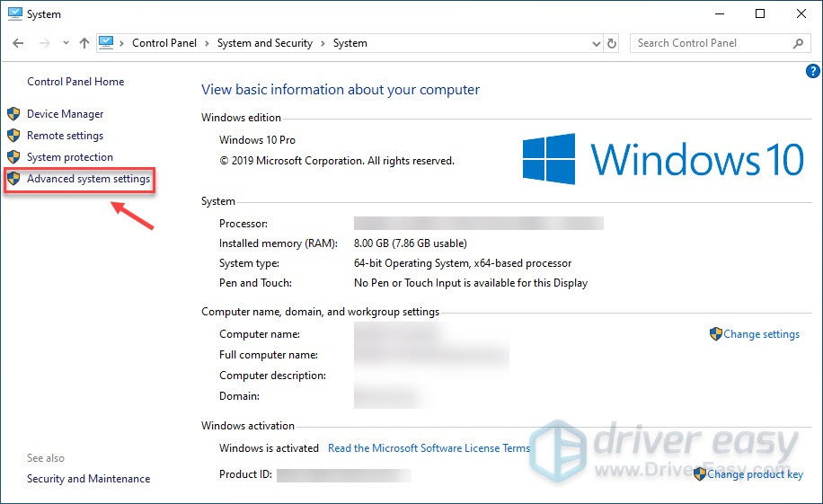The image size is (823, 504).
Task: Select the Installed memory (RAM): label
Action: point(279,243)
